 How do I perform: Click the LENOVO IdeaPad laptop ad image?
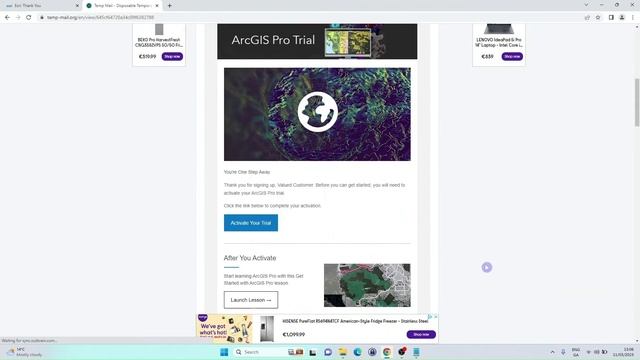click(498, 29)
